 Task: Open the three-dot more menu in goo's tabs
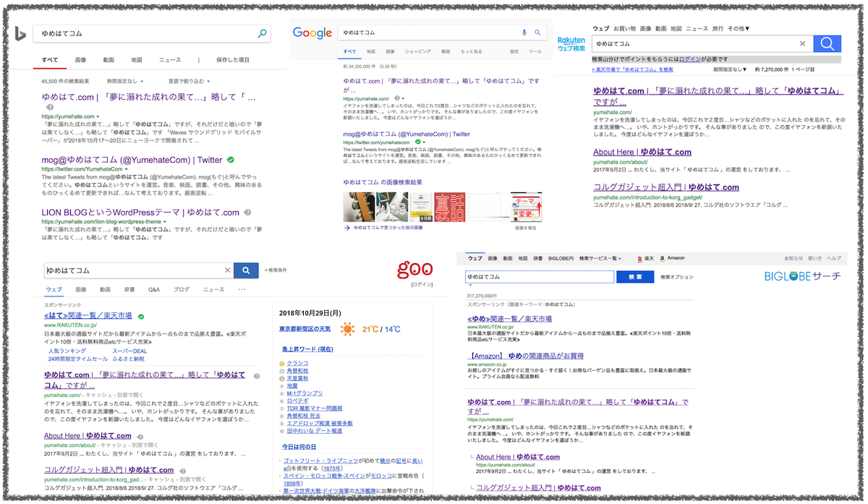click(x=242, y=289)
